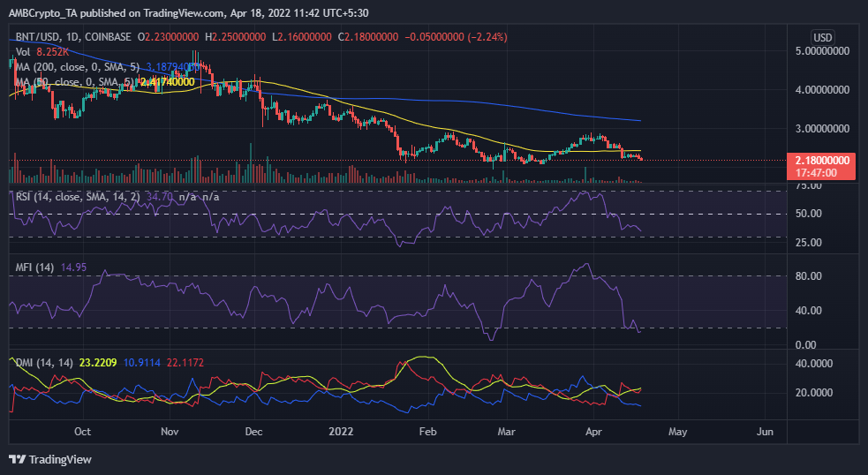This screenshot has height=475, width=868.
Task: Select the MA 50 value 2.41740000
Action: point(167,82)
